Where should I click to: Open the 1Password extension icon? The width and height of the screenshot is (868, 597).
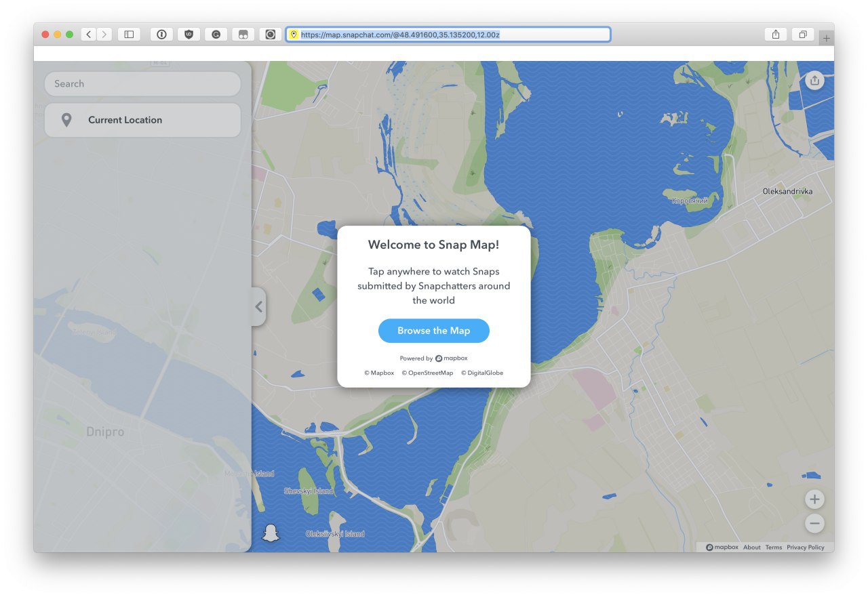click(161, 35)
